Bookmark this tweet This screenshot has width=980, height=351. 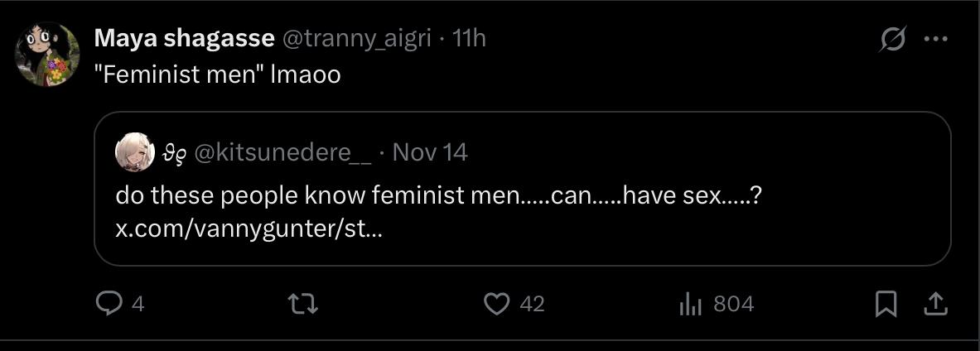click(886, 304)
